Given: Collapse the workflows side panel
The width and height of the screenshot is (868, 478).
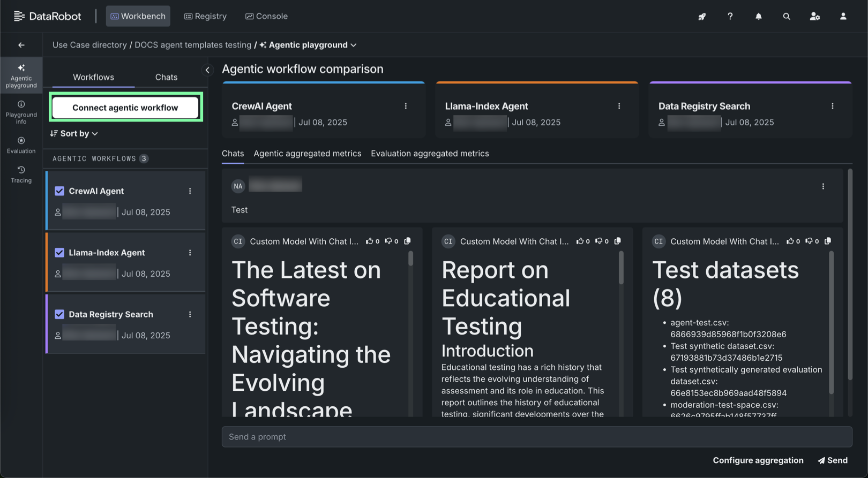Looking at the screenshot, I should (207, 70).
